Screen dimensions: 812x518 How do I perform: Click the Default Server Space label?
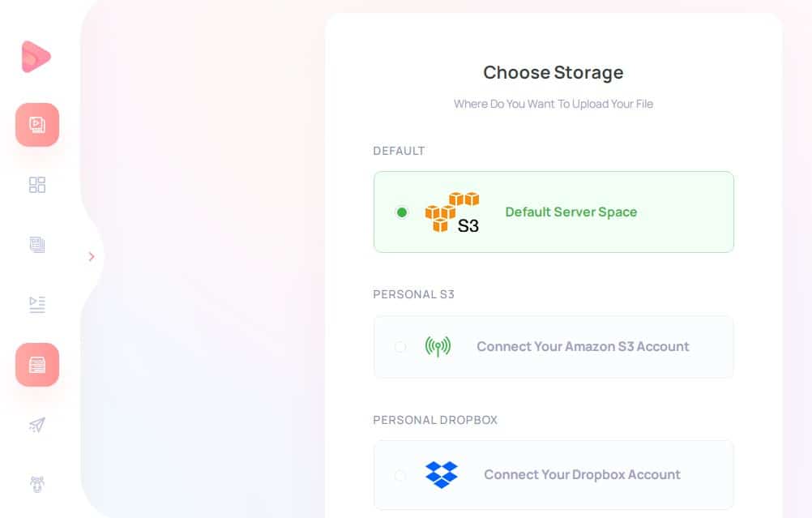[571, 212]
